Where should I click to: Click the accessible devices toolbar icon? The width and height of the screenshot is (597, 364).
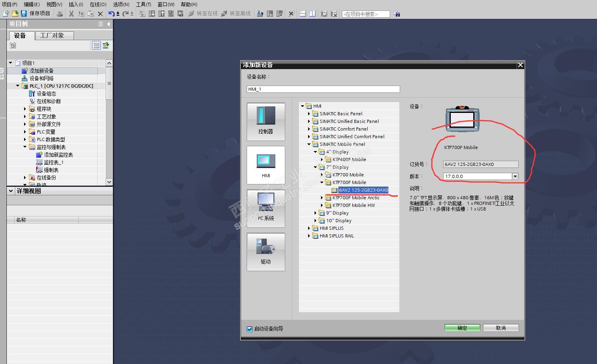[260, 14]
